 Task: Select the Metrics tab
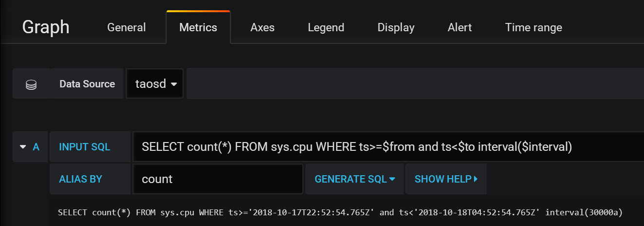[198, 27]
